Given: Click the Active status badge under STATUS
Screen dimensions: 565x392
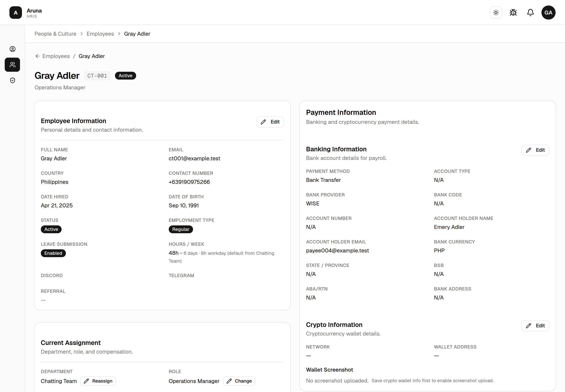Looking at the screenshot, I should [x=51, y=229].
